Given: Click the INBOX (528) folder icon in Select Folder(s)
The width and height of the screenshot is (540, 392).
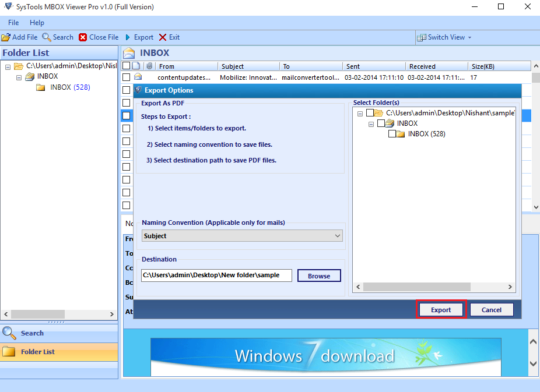Looking at the screenshot, I should pyautogui.click(x=401, y=134).
